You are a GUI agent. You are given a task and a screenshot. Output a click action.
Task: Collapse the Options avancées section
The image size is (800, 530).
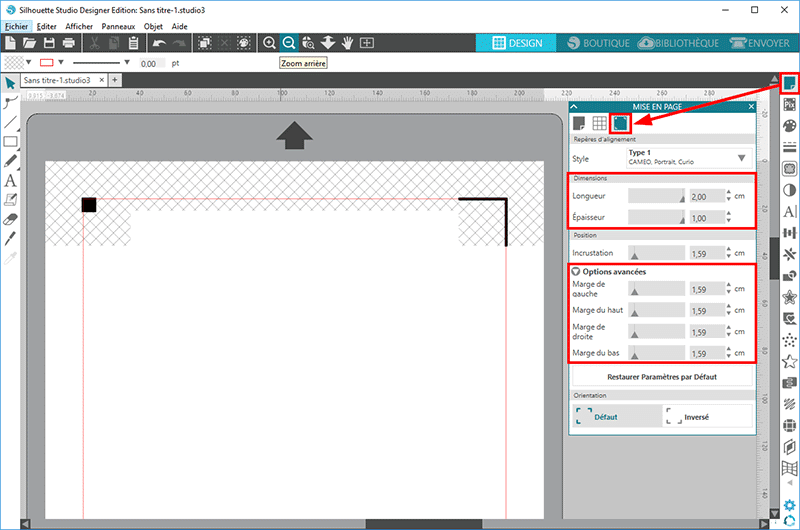coord(576,271)
